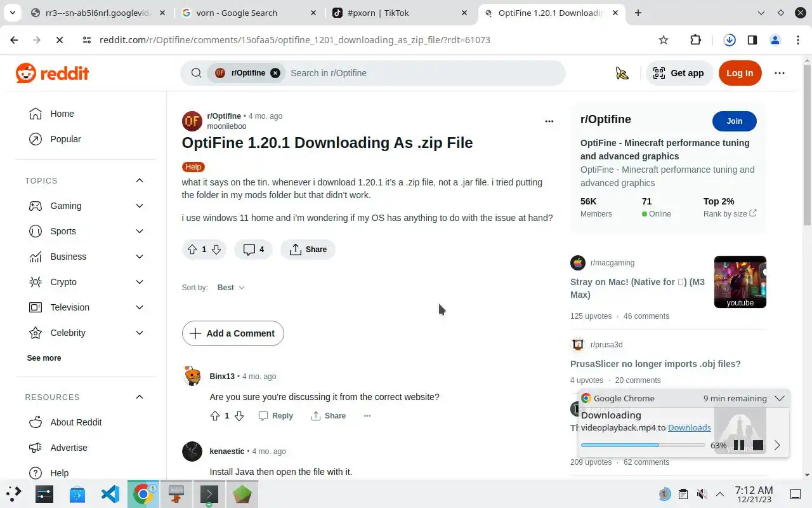Viewport: 812px width, 508px height.
Task: Collapse the TOPICS section
Action: (140, 181)
